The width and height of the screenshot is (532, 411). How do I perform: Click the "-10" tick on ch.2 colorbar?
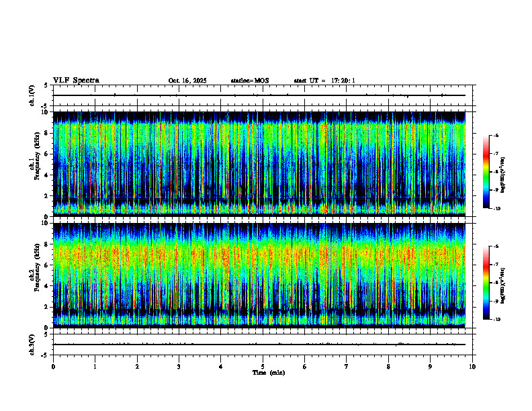coord(497,320)
